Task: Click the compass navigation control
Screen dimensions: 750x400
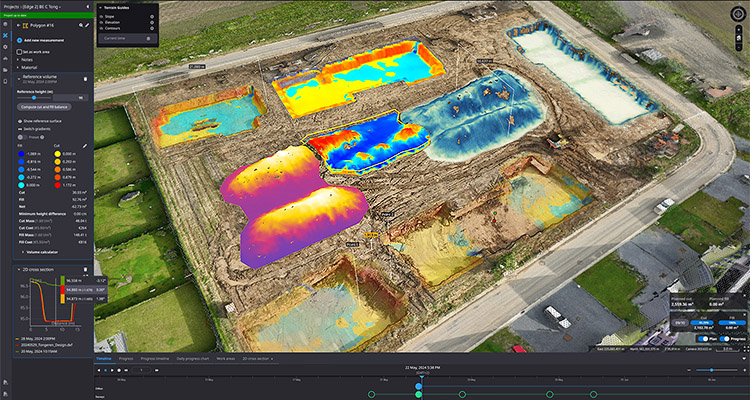Action: coord(738,14)
